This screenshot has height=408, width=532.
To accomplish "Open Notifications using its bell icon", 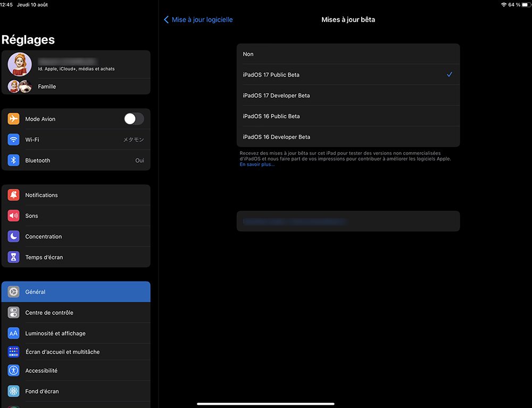I will (x=13, y=195).
